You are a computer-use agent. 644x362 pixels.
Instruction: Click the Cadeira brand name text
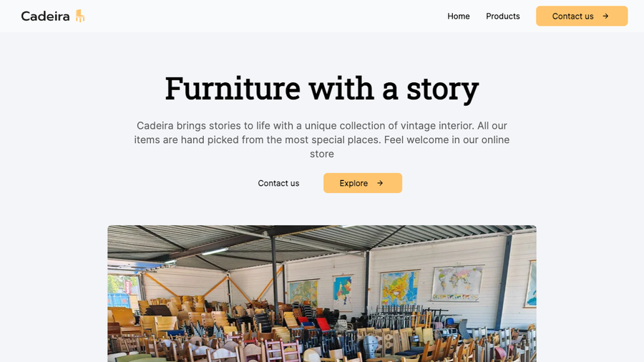(x=45, y=16)
